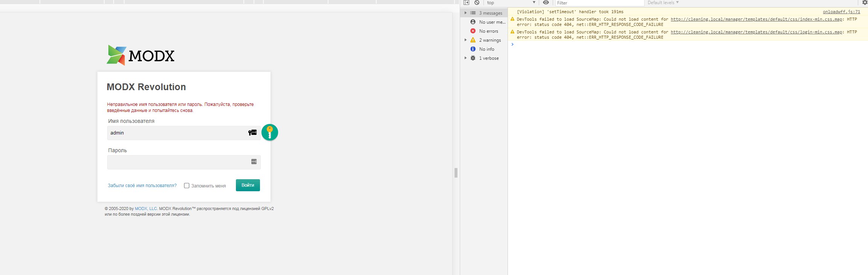Click the blue info icon beside No info

pos(473,49)
